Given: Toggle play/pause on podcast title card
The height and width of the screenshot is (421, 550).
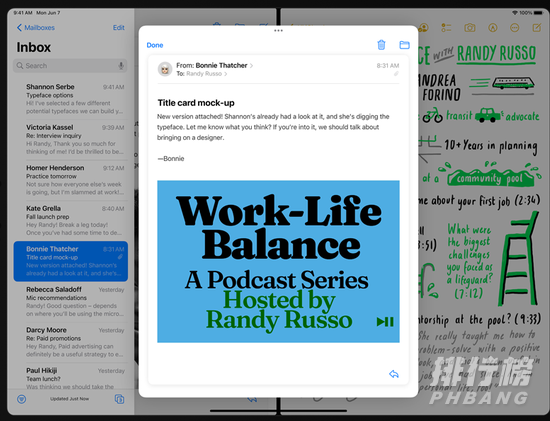Looking at the screenshot, I should coord(385,322).
